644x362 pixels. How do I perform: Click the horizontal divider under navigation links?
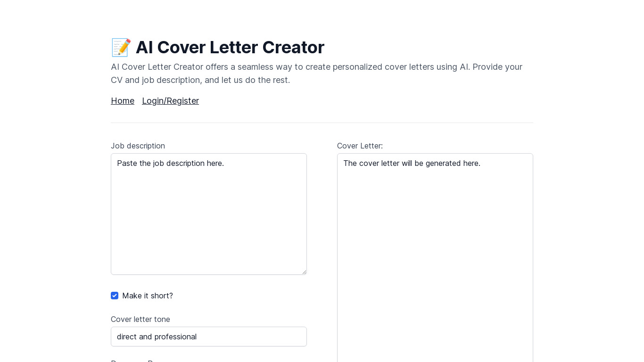322,123
